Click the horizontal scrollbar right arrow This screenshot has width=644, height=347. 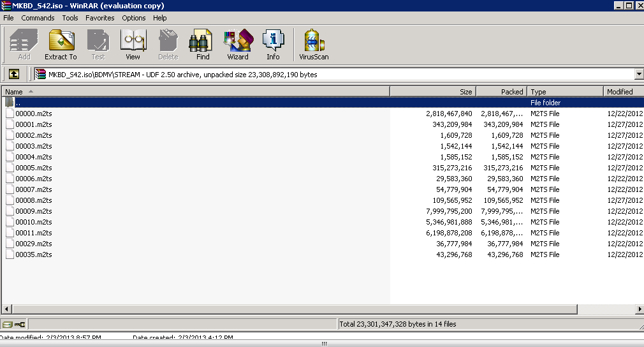pyautogui.click(x=640, y=309)
